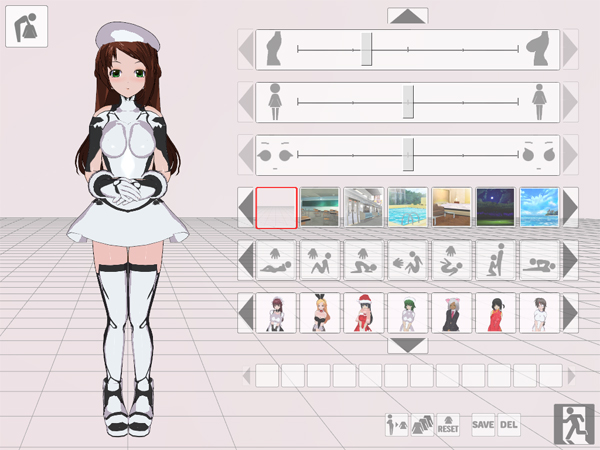Image resolution: width=600 pixels, height=450 pixels.
Task: Show next backgrounds with right arrow
Action: (570, 208)
